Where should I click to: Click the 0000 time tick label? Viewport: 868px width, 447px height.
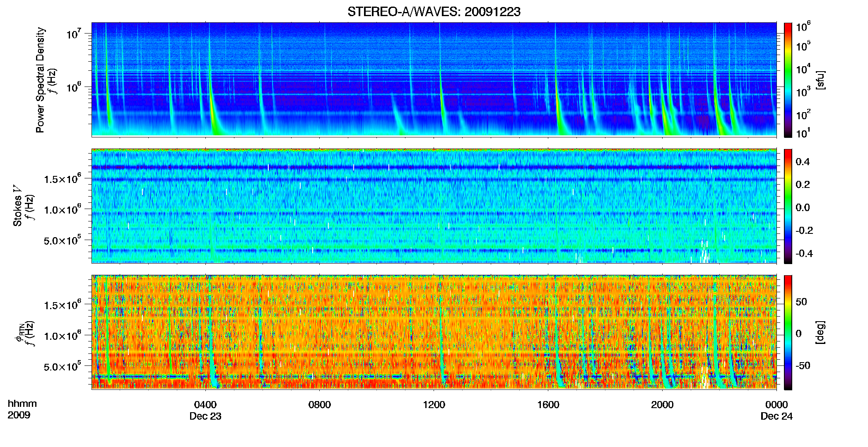776,404
